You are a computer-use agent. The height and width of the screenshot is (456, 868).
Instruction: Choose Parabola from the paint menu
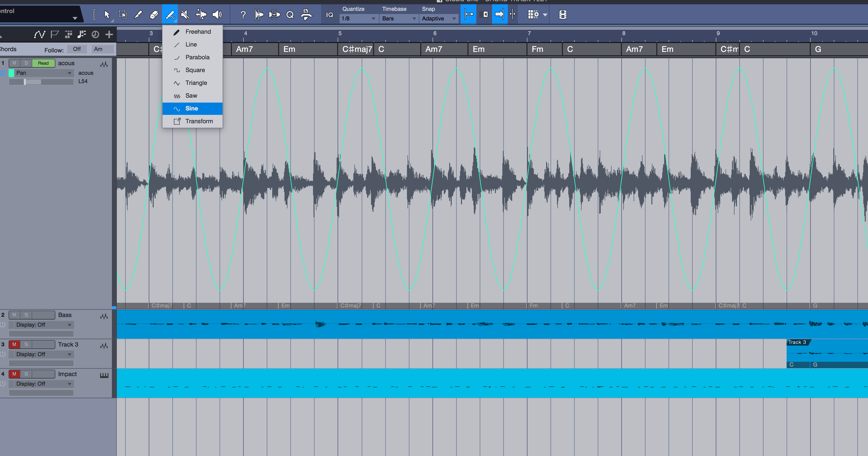192,57
